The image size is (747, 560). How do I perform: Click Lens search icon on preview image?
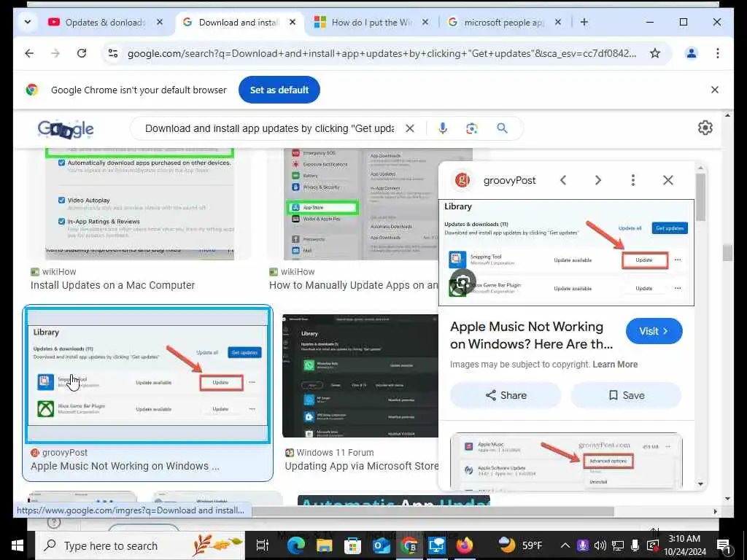click(462, 281)
